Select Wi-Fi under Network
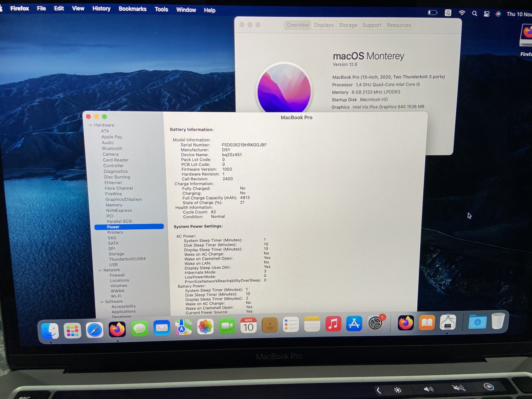The image size is (532, 399). point(116,296)
